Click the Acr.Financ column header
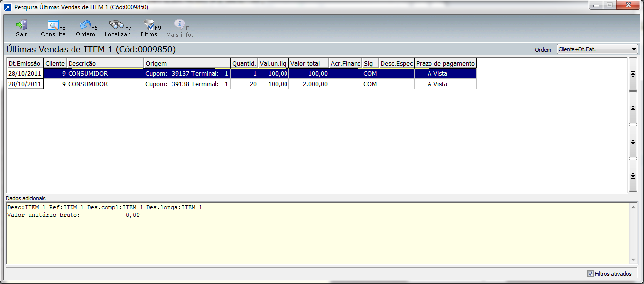The width and height of the screenshot is (644, 284). [x=346, y=63]
